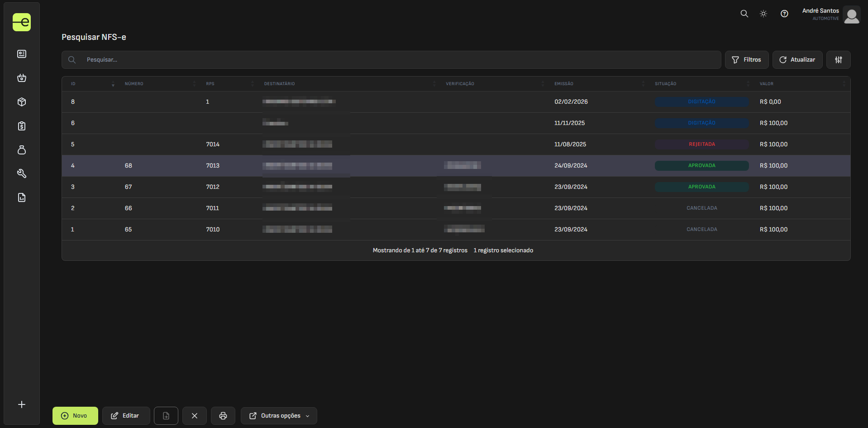Viewport: 868px width, 428px height.
Task: Select the row with RPS 7014
Action: tap(213, 144)
